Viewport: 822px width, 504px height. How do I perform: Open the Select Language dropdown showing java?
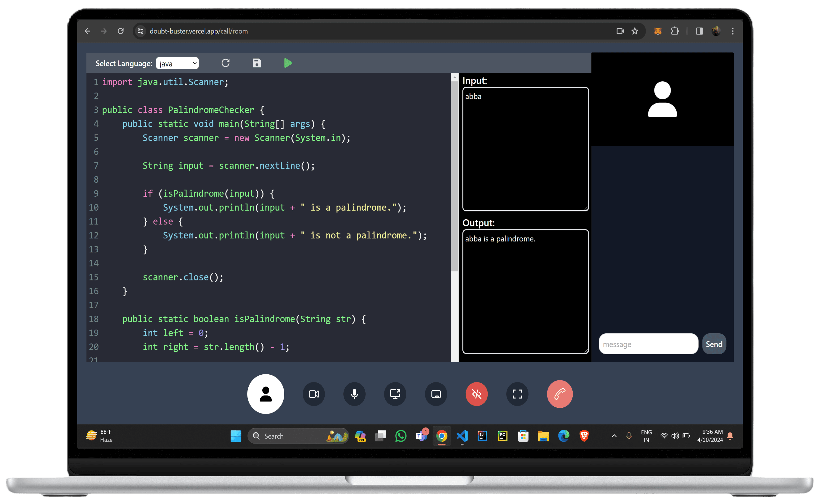tap(177, 63)
